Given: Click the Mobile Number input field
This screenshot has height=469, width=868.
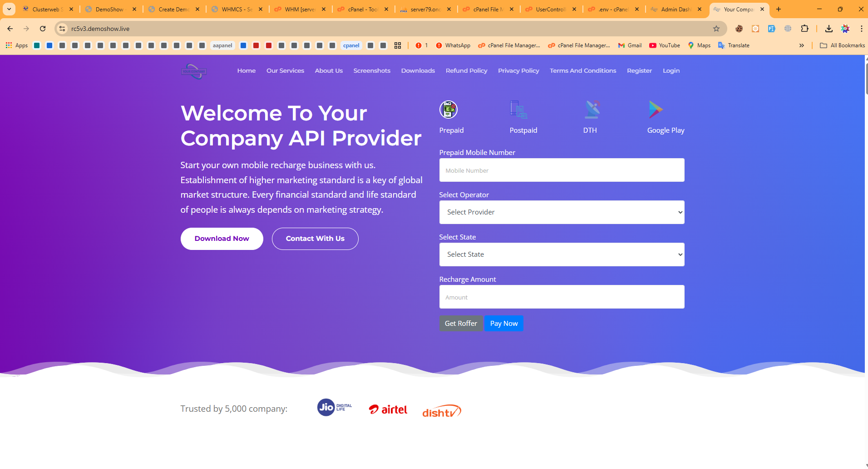Looking at the screenshot, I should (x=562, y=170).
